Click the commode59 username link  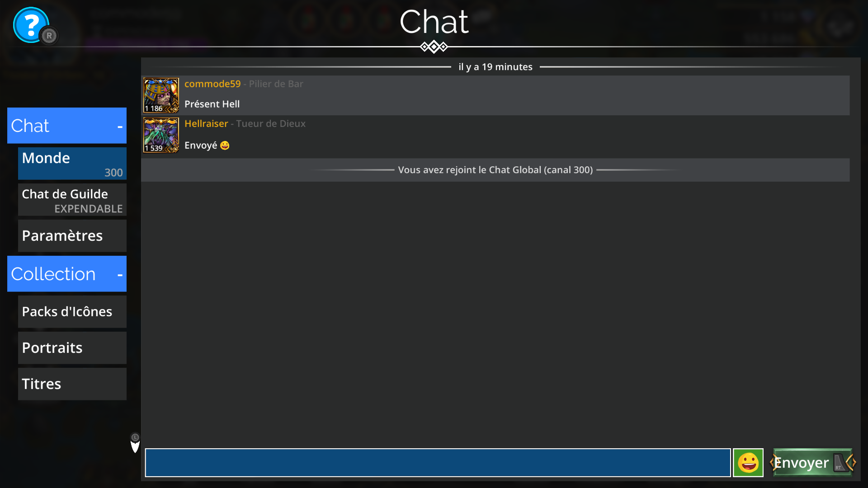[x=212, y=84]
